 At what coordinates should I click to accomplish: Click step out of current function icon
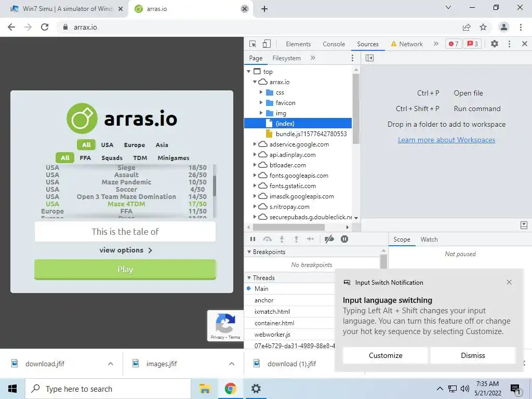(296, 239)
